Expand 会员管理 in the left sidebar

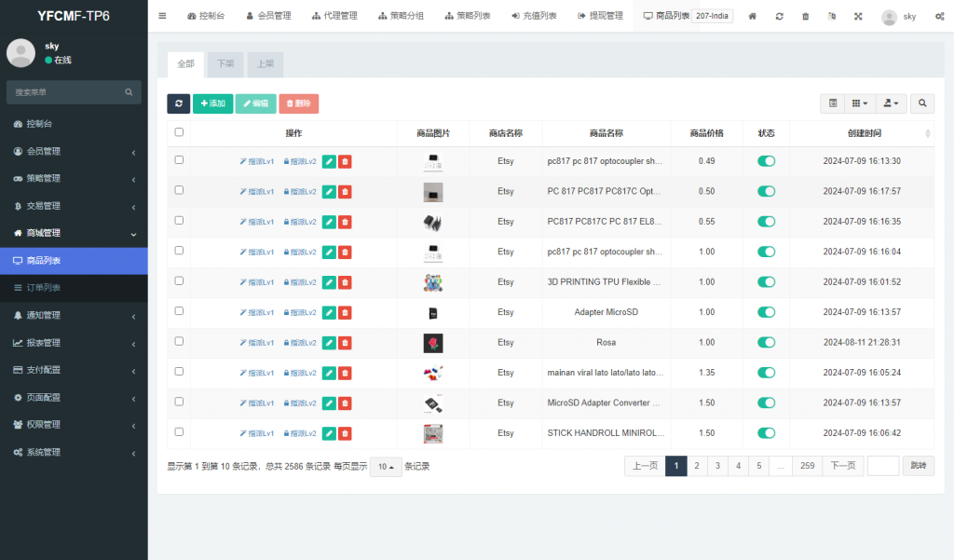[74, 151]
